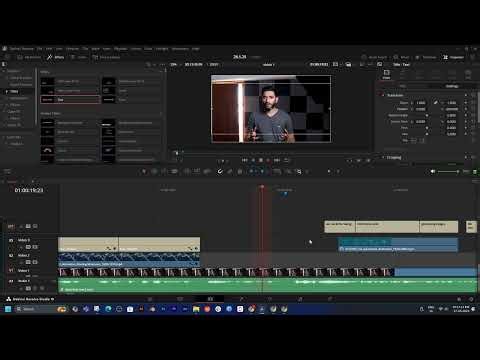The width and height of the screenshot is (480, 360).
Task: Click the Zoom X value field
Action: click(x=421, y=103)
